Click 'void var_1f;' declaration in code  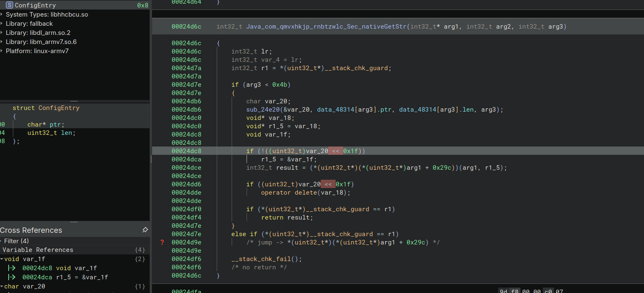[x=269, y=134]
